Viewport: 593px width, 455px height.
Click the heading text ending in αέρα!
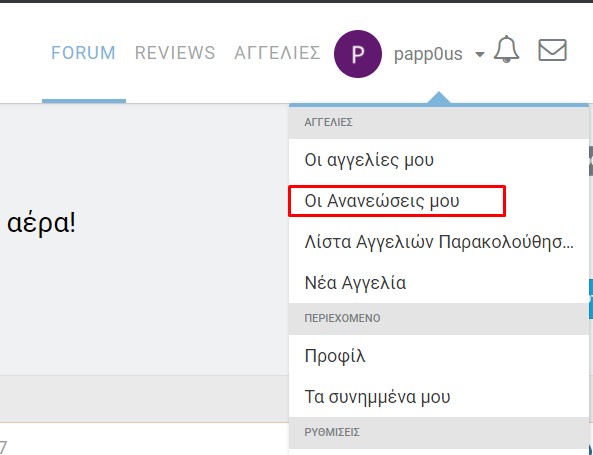(41, 224)
